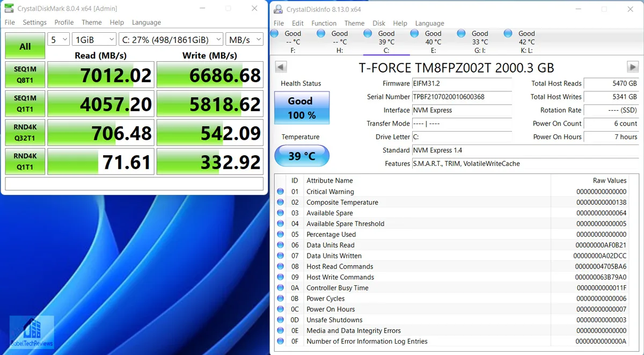Click the T-FORCE TM8FPZ002T 2000.3 GB title

click(x=456, y=68)
